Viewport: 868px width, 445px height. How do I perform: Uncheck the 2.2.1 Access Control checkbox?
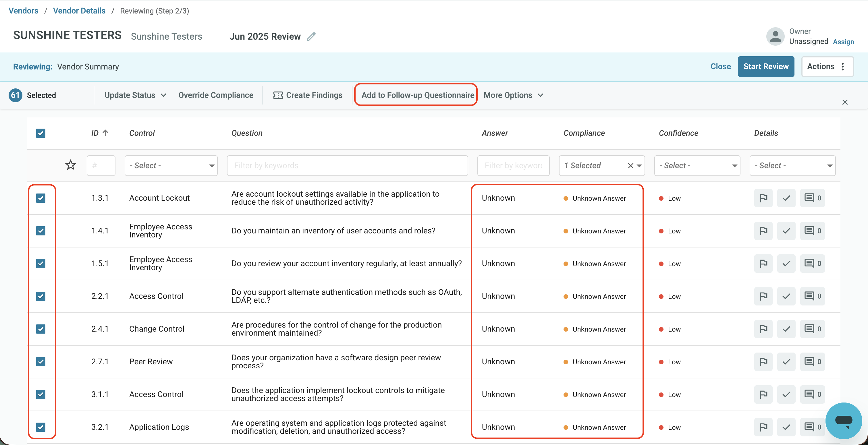click(x=41, y=296)
